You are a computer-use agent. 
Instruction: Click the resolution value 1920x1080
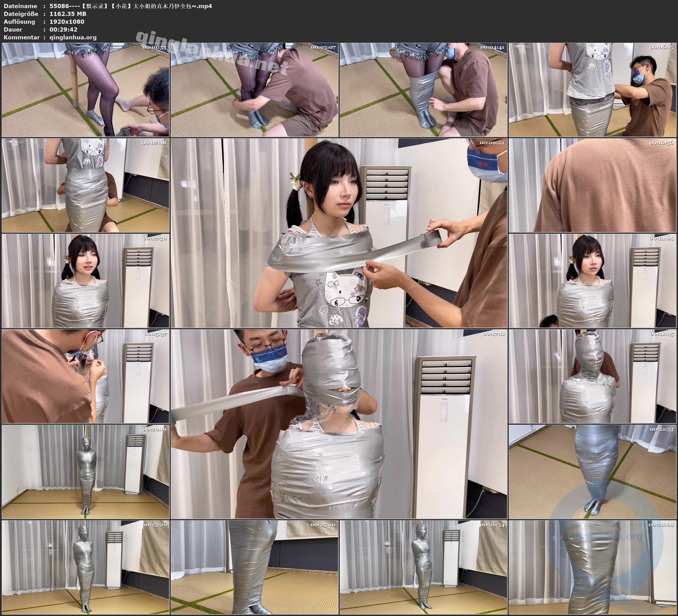point(67,22)
